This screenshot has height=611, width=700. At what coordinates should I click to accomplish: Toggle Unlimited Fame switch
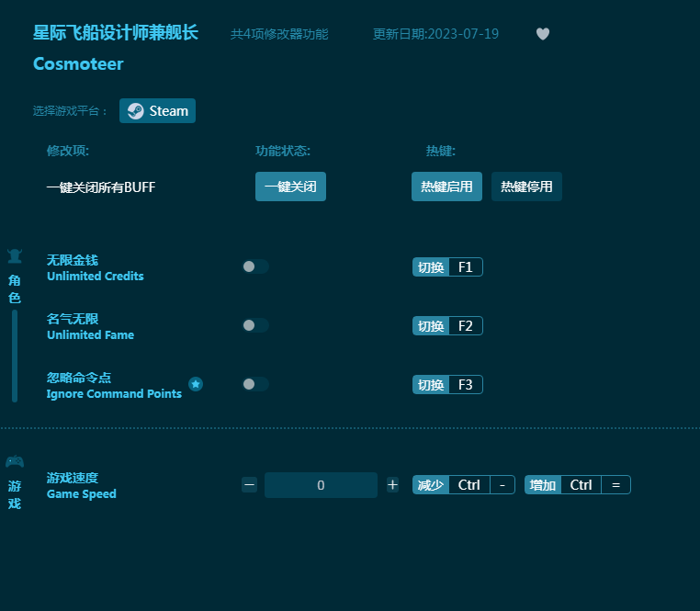(x=255, y=325)
